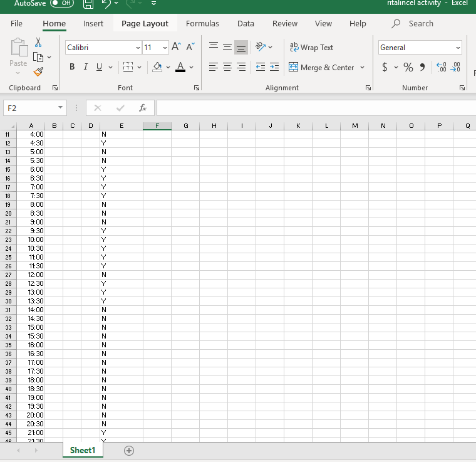
Task: Expand the Borders options arrow
Action: click(x=139, y=67)
